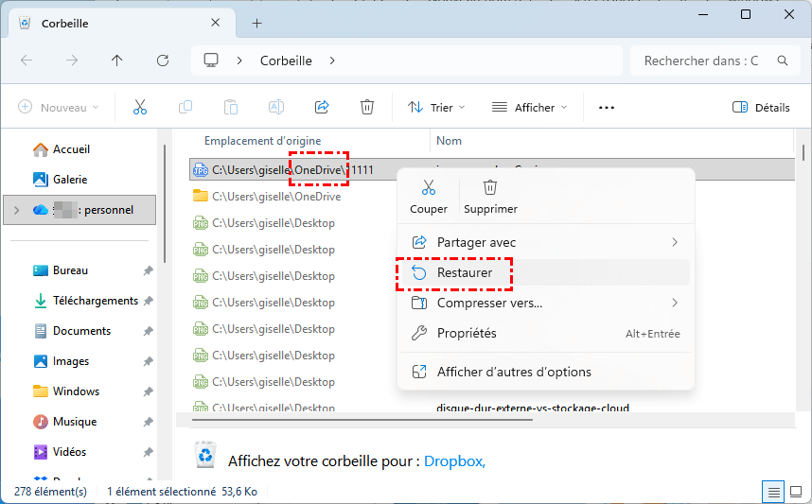This screenshot has height=504, width=812.
Task: Toggle the Détails pane
Action: pos(761,108)
